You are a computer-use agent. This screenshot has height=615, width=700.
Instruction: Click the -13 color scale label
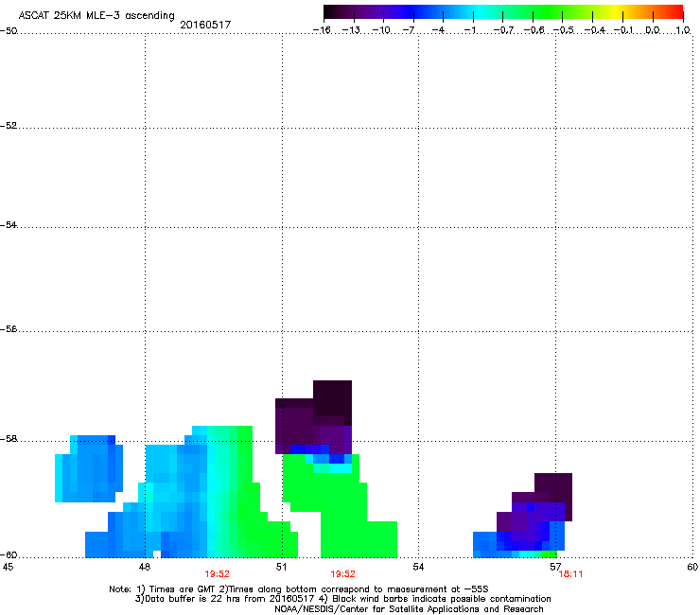(x=351, y=30)
